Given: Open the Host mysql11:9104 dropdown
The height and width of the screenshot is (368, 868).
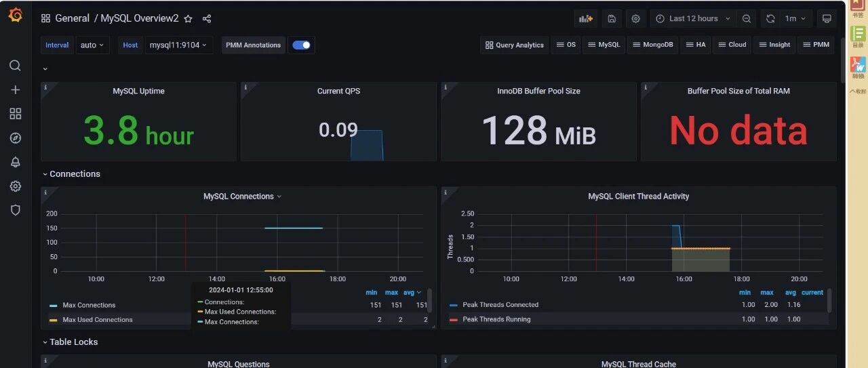Looking at the screenshot, I should 177,45.
